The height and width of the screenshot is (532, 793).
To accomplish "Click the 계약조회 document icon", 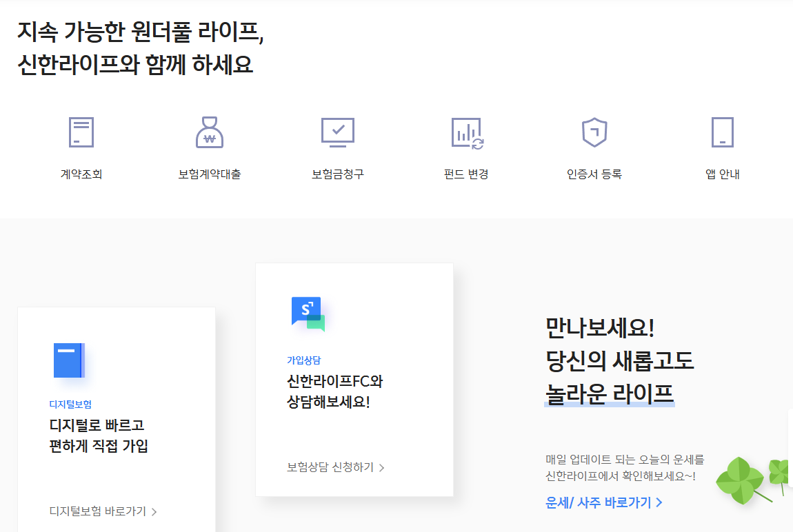I will pos(81,132).
